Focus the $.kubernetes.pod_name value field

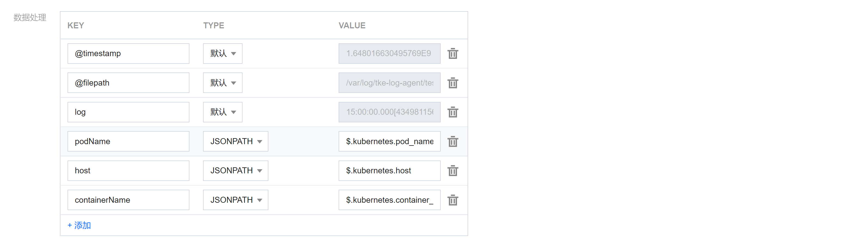pyautogui.click(x=389, y=141)
